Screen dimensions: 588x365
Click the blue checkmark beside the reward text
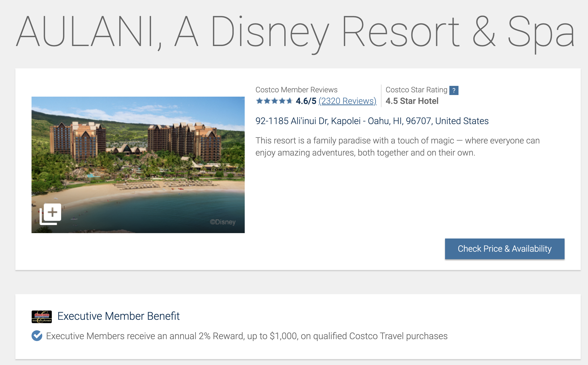pos(37,336)
